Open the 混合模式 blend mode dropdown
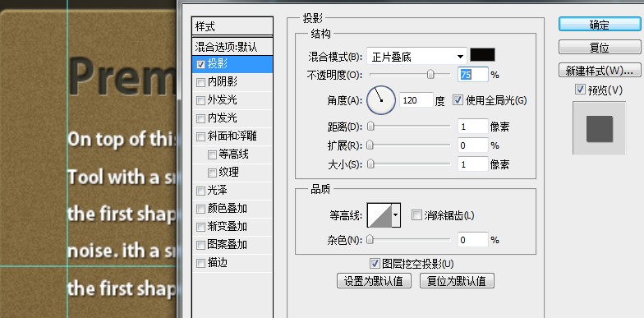 416,56
